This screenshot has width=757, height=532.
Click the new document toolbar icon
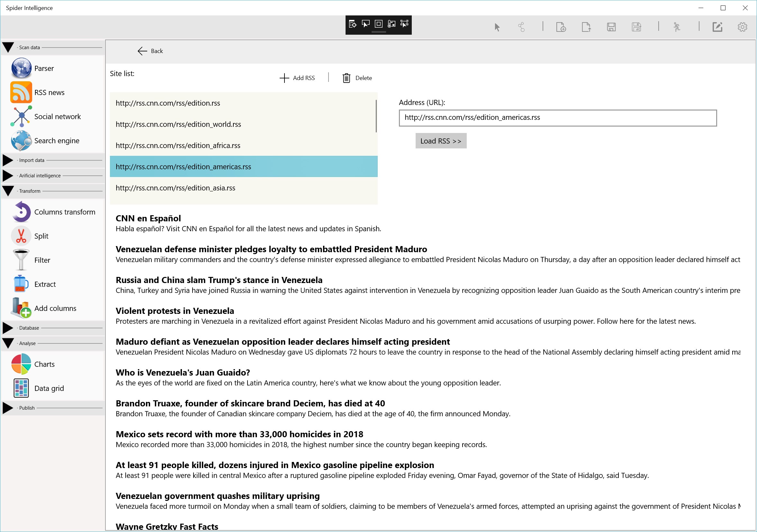point(561,27)
